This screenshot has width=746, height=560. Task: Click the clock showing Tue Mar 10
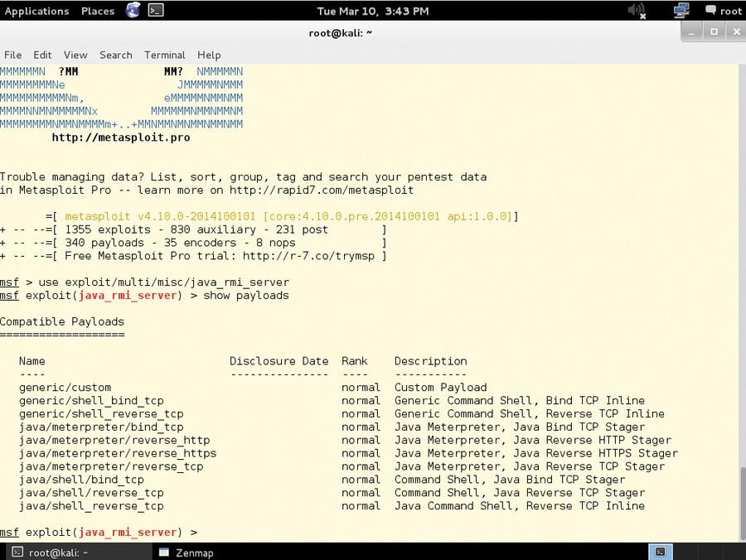[x=372, y=11]
